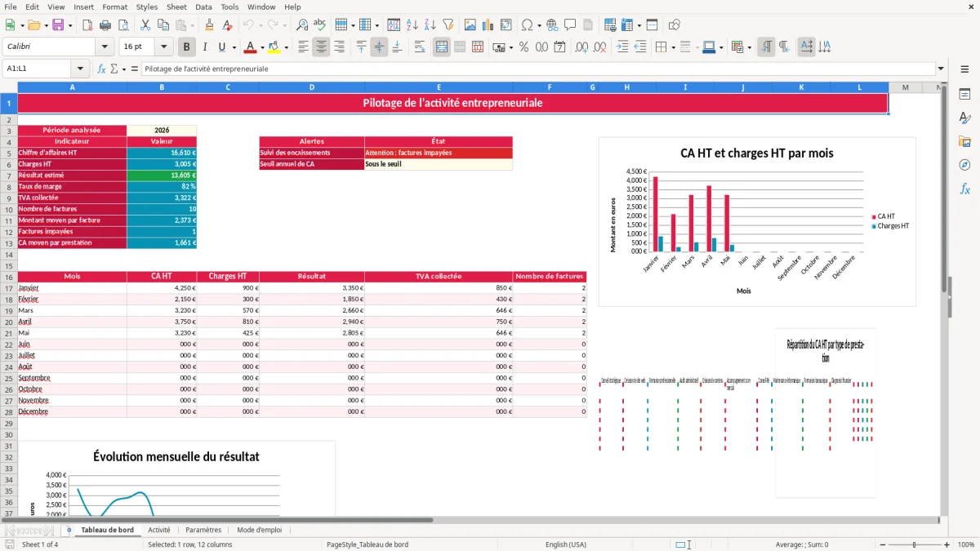Click the column M header
Viewport: 980px width, 551px height.
click(906, 87)
